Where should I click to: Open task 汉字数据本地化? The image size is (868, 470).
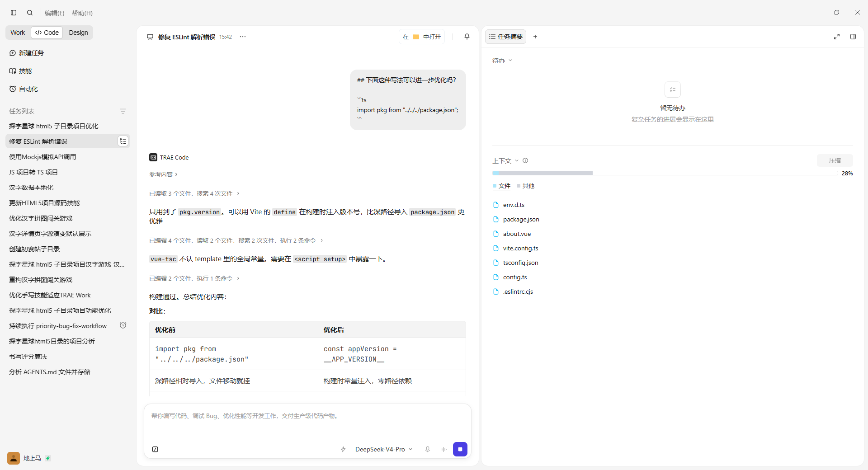[68, 188]
